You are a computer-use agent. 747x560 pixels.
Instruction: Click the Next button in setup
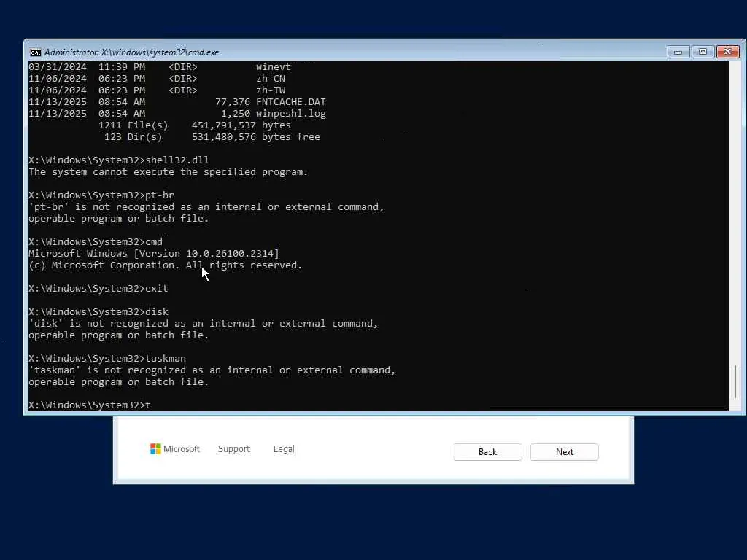point(564,452)
